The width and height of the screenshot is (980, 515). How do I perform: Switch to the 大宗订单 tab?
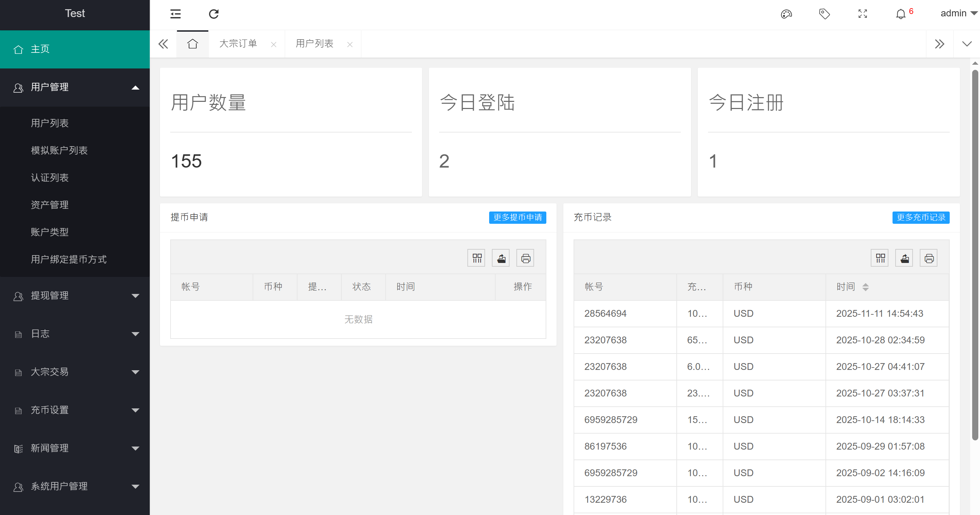238,44
